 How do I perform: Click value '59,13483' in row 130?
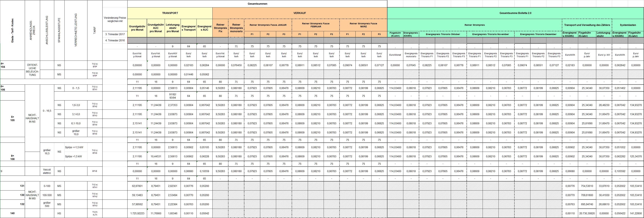(137, 195)
